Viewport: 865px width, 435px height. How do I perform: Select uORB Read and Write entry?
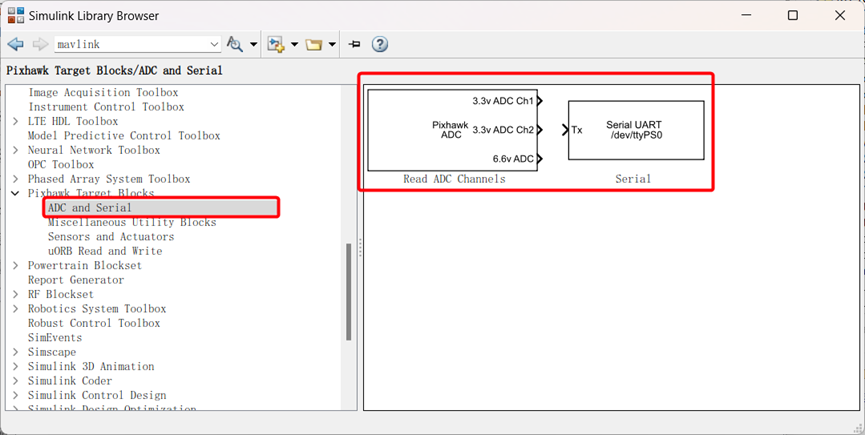point(105,251)
